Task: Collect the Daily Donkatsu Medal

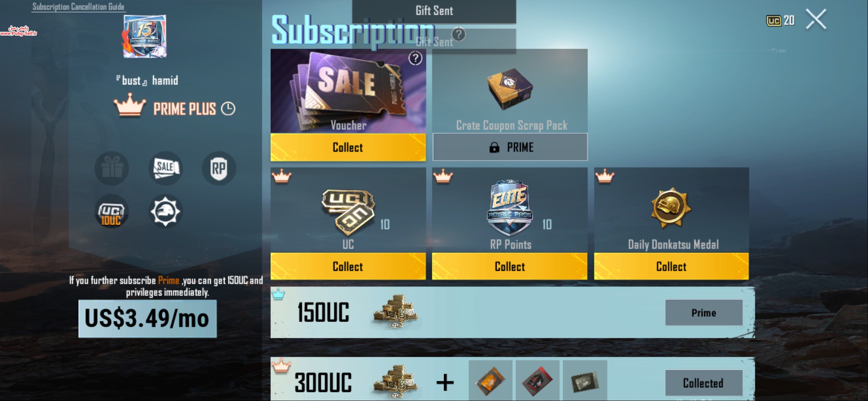Action: point(671,267)
